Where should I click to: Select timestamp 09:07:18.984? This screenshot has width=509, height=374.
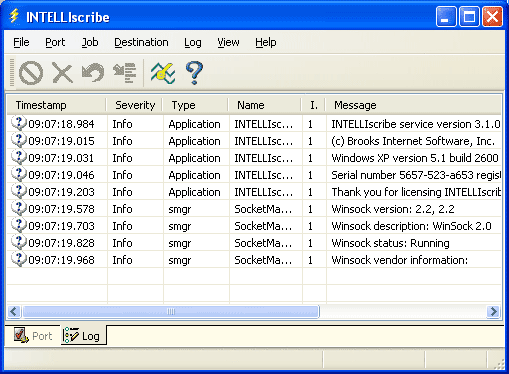click(x=61, y=124)
